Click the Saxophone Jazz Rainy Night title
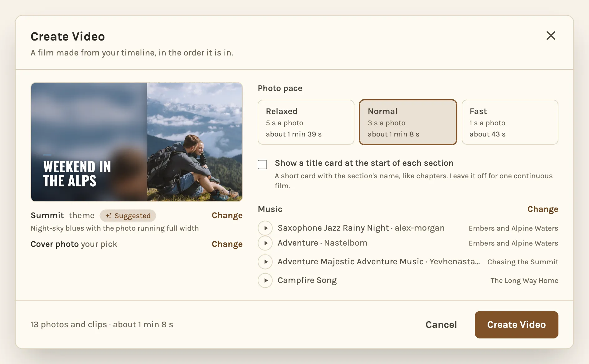 (x=333, y=228)
